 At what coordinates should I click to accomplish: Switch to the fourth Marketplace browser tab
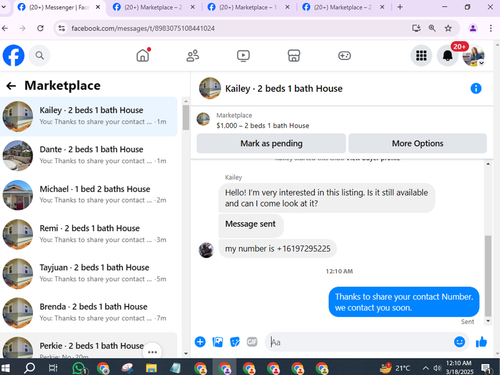(343, 7)
